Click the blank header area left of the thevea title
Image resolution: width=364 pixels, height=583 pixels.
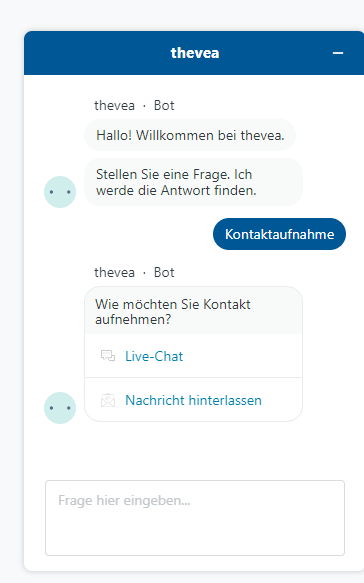(97, 53)
